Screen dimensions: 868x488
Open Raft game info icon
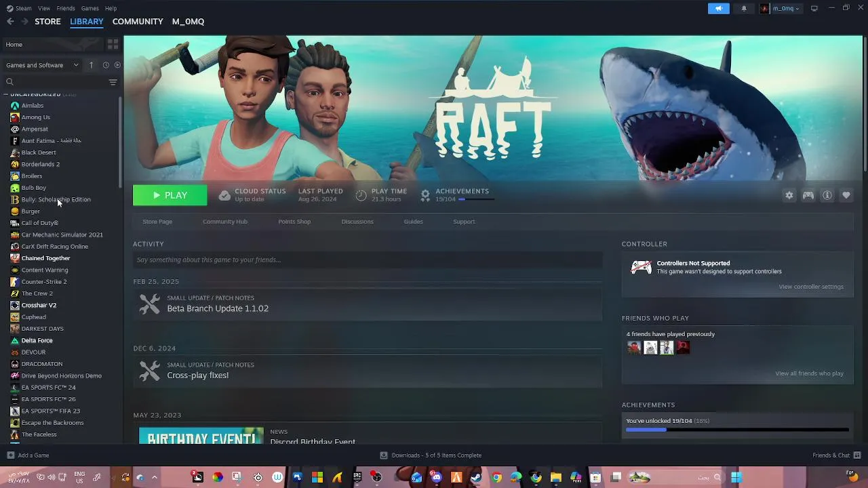827,195
